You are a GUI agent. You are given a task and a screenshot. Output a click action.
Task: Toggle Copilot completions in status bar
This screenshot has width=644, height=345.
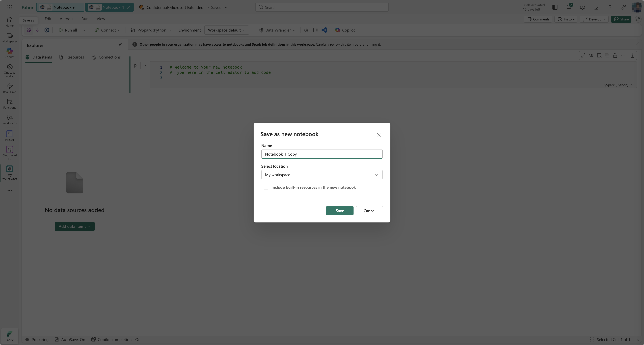pos(116,339)
